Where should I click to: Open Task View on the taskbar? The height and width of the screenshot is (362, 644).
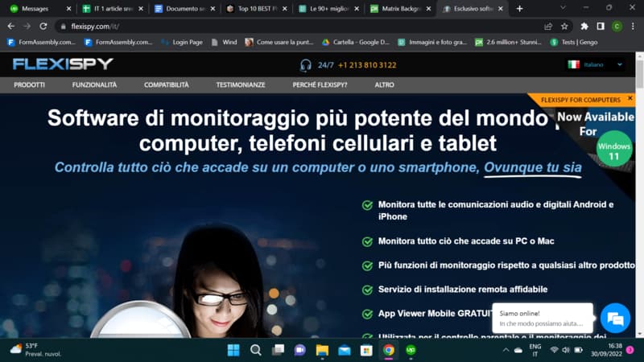[278, 350]
